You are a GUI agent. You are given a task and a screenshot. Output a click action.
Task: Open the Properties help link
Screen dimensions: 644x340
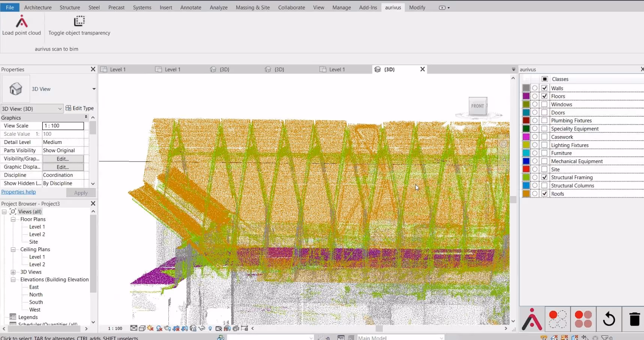click(x=18, y=192)
